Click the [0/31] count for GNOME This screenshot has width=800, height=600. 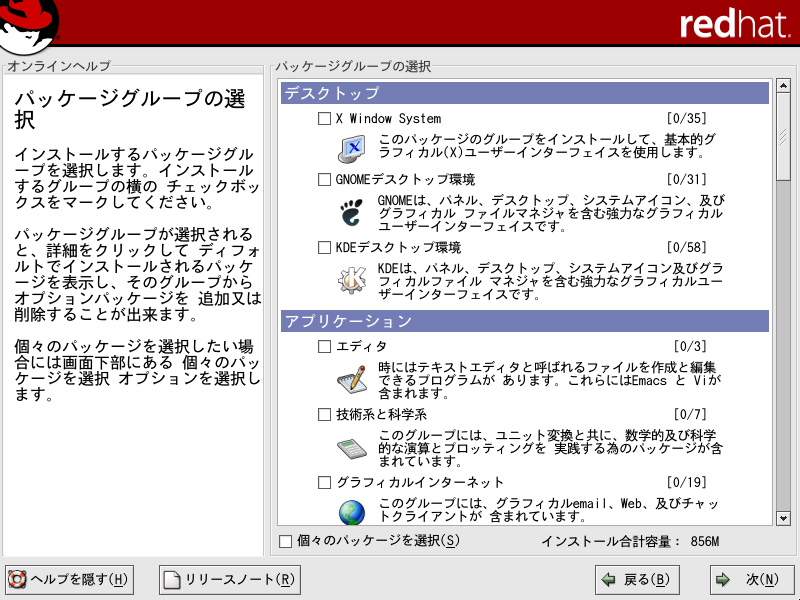(687, 180)
